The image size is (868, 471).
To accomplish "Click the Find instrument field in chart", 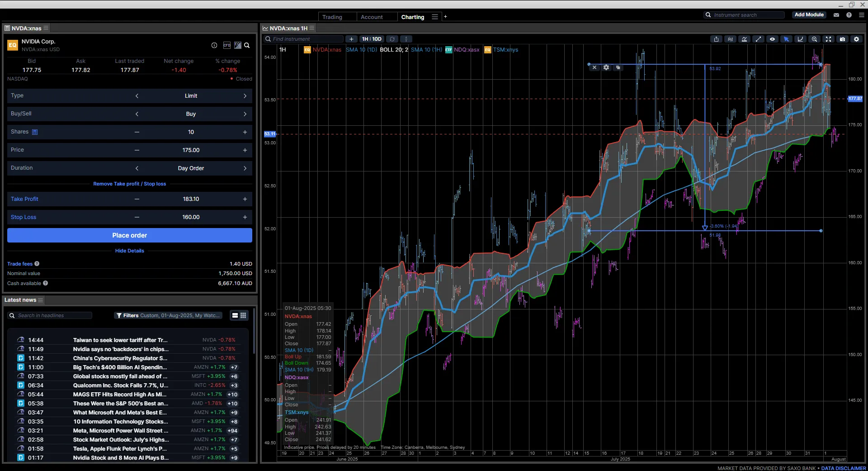I will click(303, 39).
